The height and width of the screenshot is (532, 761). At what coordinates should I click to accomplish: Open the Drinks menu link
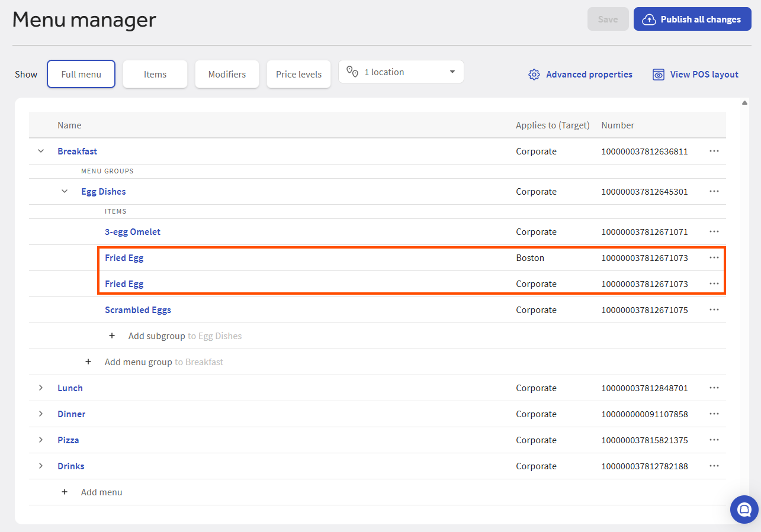71,466
